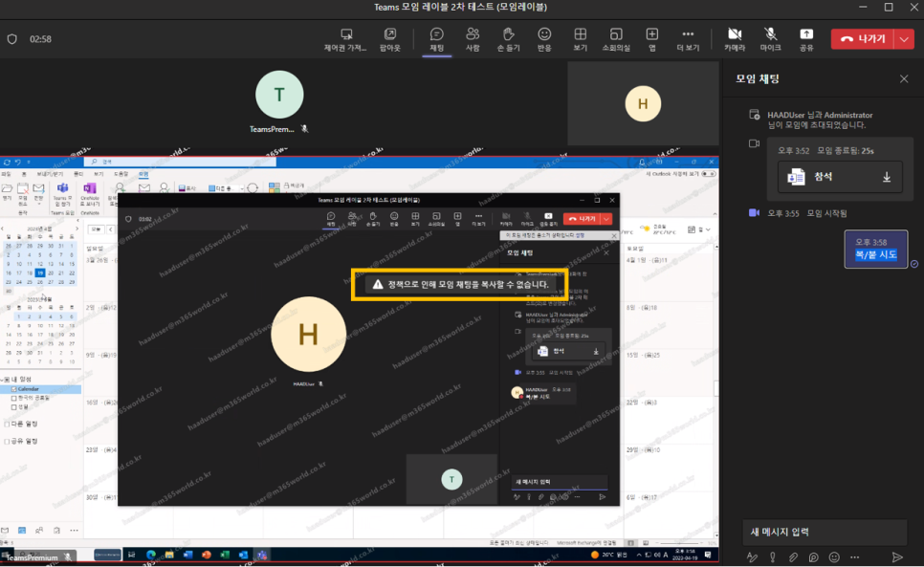Click the Edge icon on the shared taskbar
The image size is (924, 567).
coord(151,555)
